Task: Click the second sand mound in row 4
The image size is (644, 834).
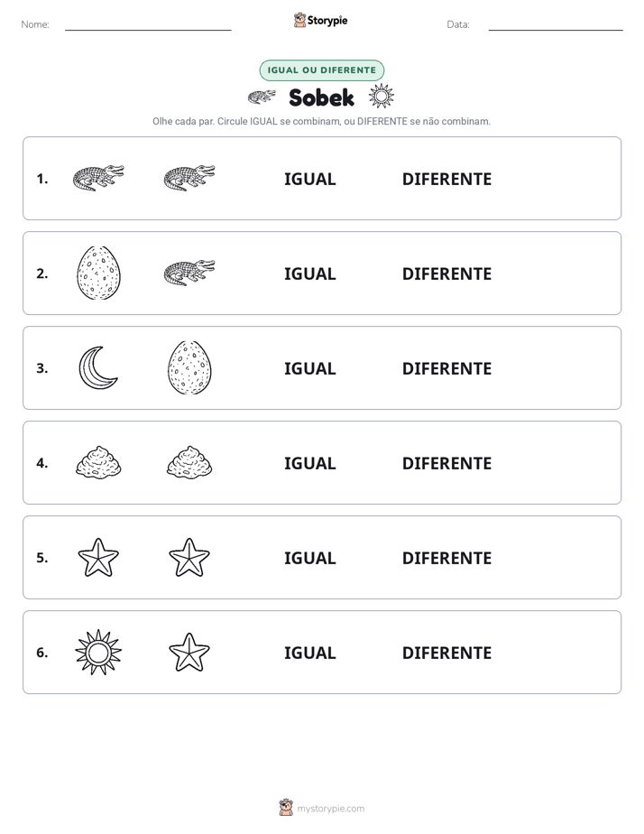Action: click(189, 462)
